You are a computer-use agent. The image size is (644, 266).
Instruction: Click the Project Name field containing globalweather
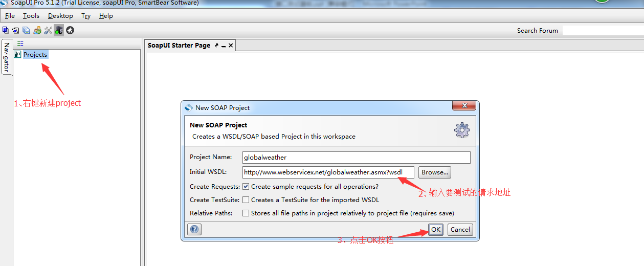coord(356,158)
